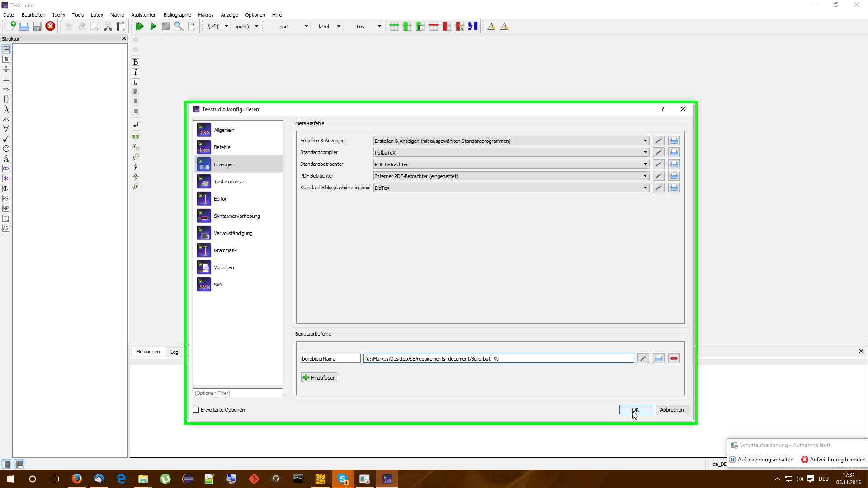Click the Underline U icon in editor sidebar
868x488 pixels.
pos(136,82)
